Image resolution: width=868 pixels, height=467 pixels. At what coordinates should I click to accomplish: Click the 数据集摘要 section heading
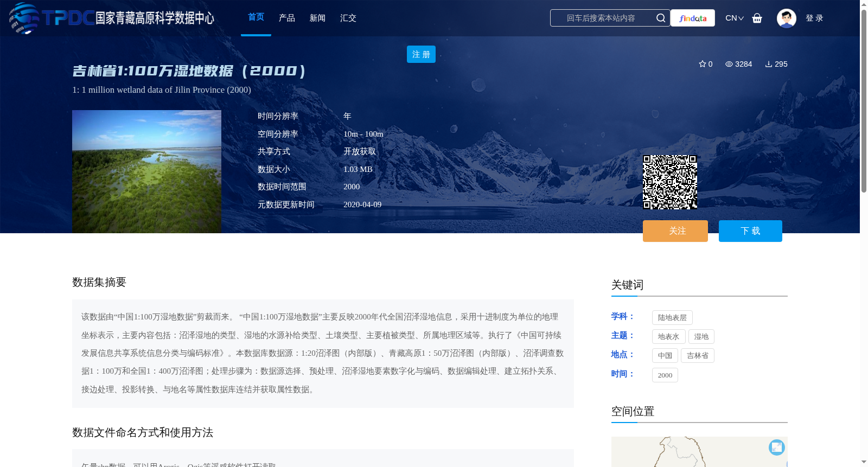pos(99,282)
